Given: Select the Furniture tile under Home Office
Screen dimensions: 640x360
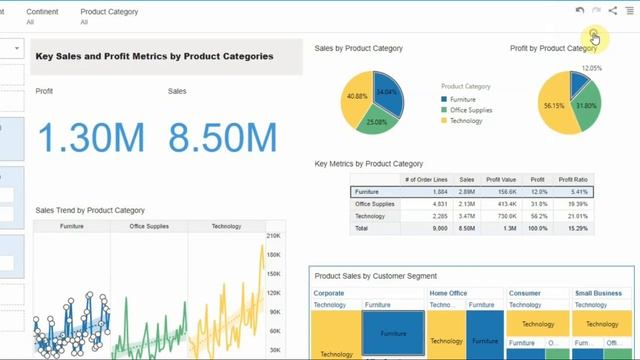Looking at the screenshot, I should (485, 335).
